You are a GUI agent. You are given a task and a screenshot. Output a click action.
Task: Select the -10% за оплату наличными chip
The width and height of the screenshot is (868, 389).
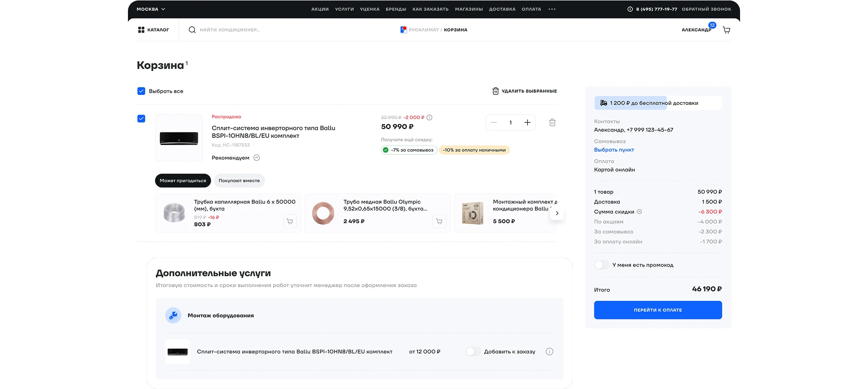tap(474, 150)
